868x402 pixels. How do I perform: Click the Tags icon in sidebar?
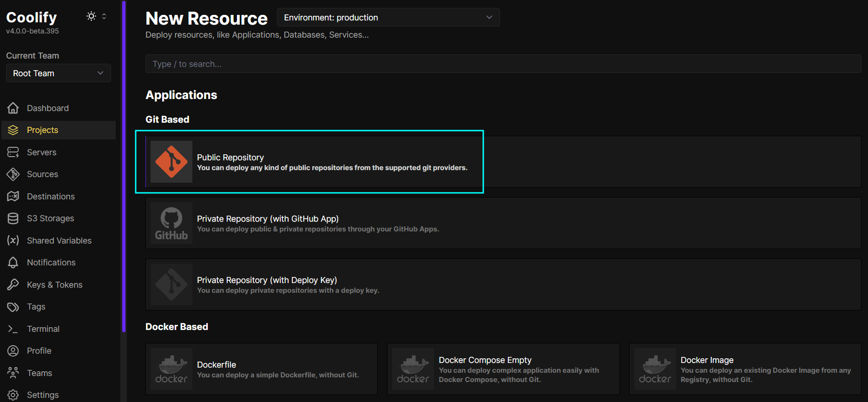13,307
